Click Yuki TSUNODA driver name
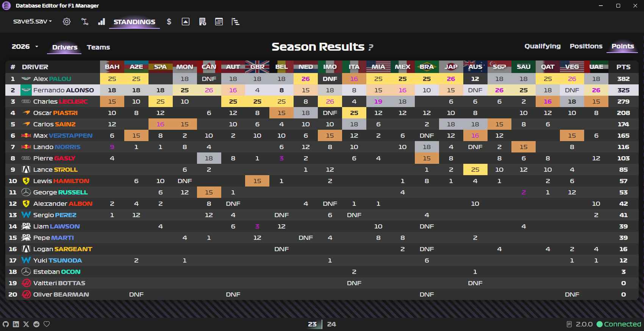Image resolution: width=644 pixels, height=331 pixels. tap(58, 260)
